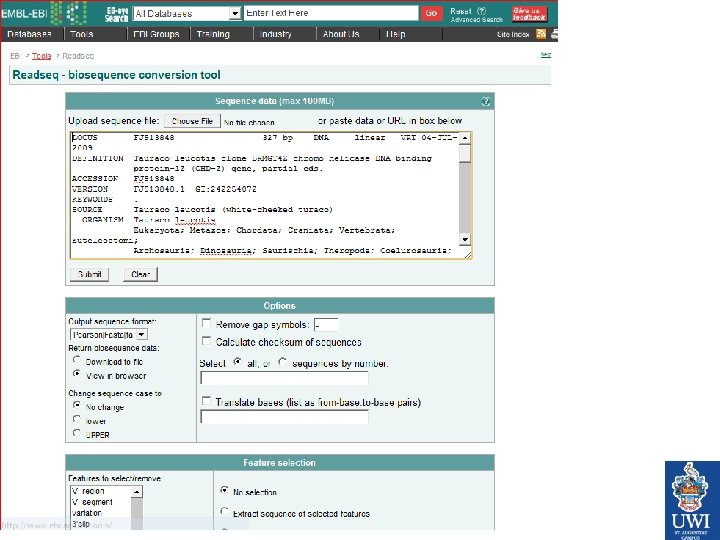Tick the Translate bases checkbox
The width and height of the screenshot is (720, 540).
coord(206,401)
